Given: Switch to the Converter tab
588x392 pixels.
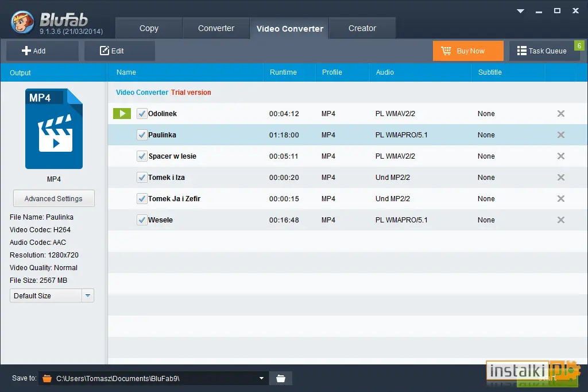Looking at the screenshot, I should point(216,28).
